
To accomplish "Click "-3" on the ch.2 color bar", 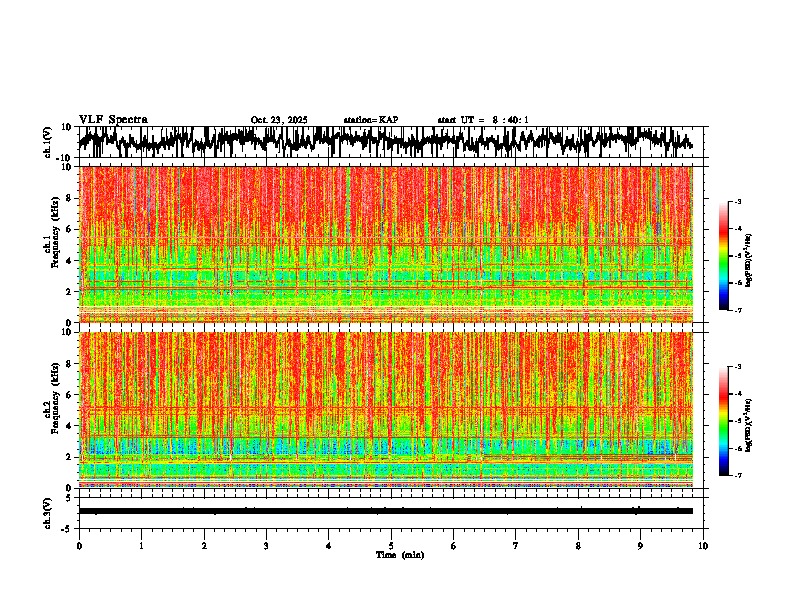I will 738,367.
